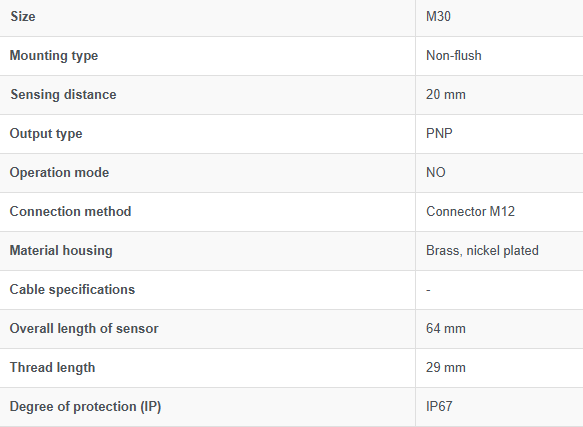Viewport: 583px width, 427px height.
Task: Click the Operation mode label
Action: 59,173
